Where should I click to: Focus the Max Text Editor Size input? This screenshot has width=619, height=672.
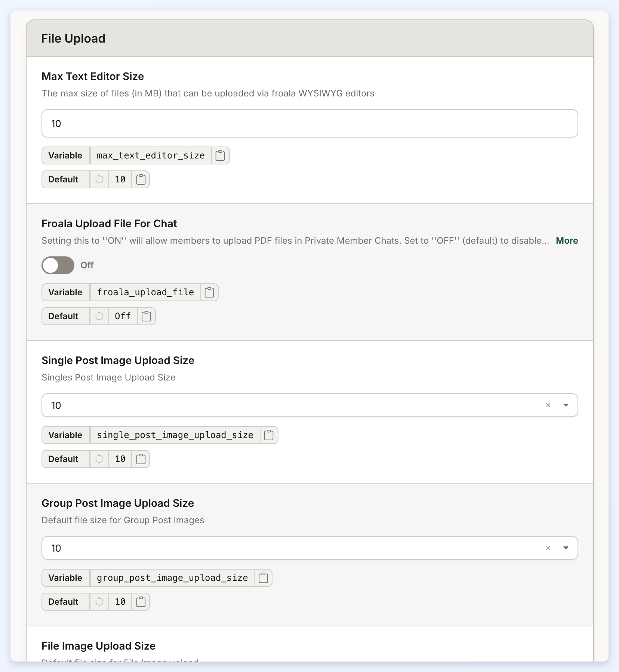point(310,123)
